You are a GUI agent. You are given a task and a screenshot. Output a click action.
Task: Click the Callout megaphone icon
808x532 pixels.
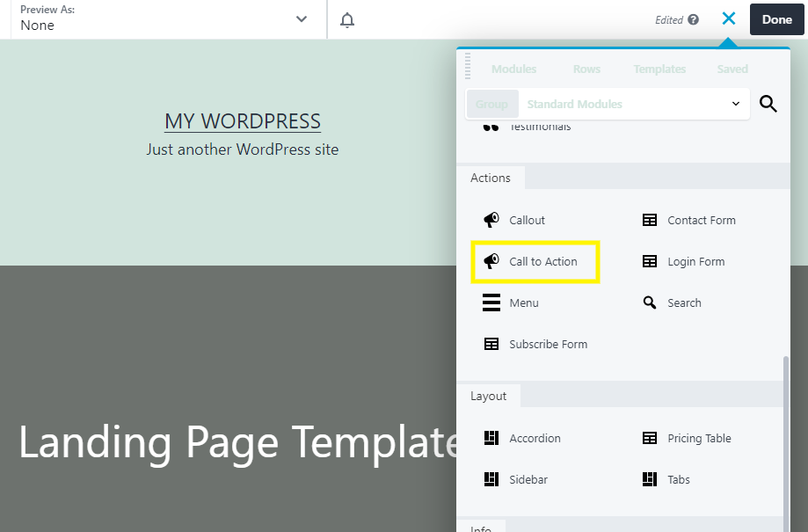point(491,220)
